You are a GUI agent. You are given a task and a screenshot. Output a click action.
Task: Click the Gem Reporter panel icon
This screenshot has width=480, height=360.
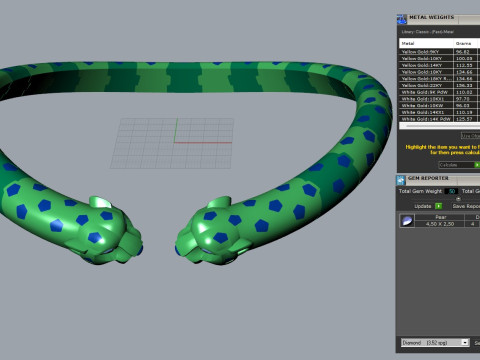pos(401,180)
